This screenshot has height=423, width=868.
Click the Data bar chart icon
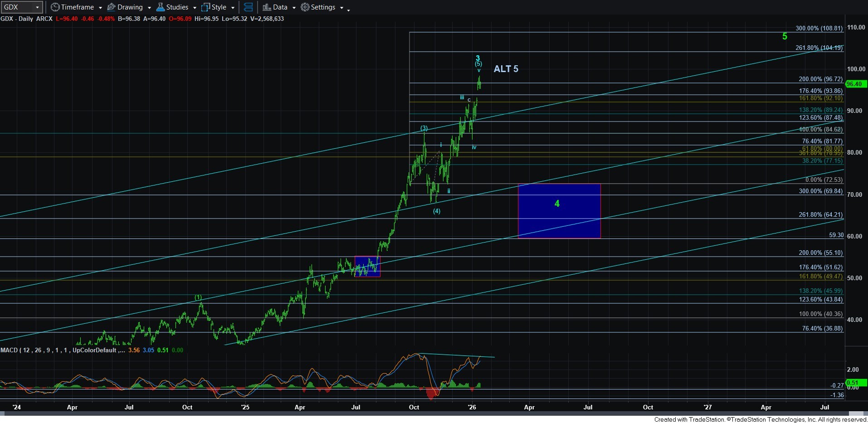pos(267,7)
